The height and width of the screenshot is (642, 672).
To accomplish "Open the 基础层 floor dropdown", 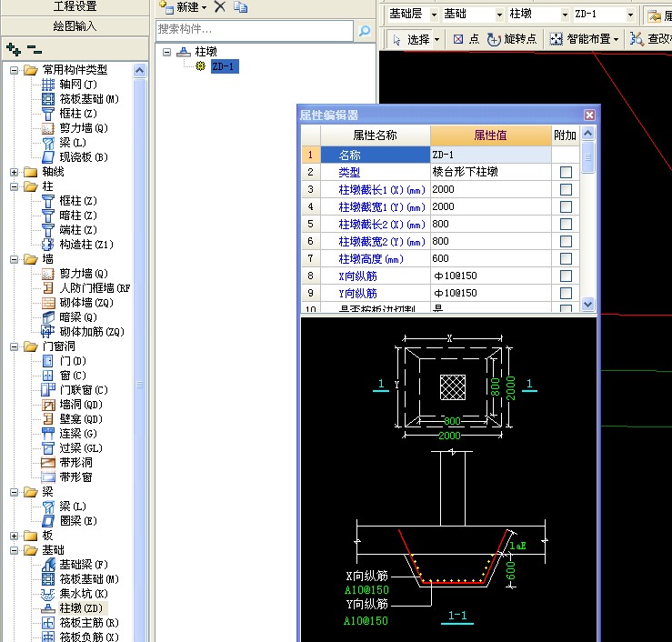I will [434, 15].
